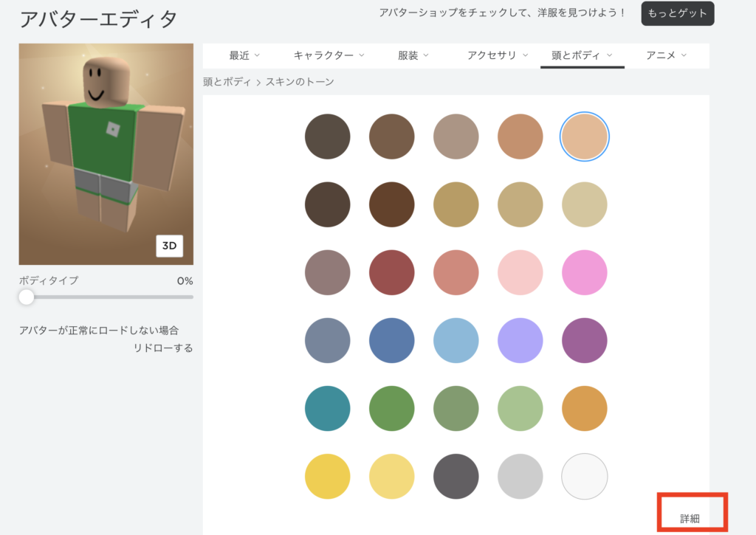
Task: Select the purple plum swatch
Action: [x=585, y=340]
